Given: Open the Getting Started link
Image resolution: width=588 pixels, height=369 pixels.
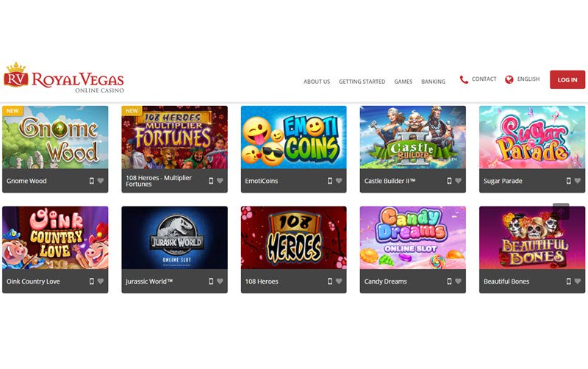Looking at the screenshot, I should pyautogui.click(x=362, y=82).
